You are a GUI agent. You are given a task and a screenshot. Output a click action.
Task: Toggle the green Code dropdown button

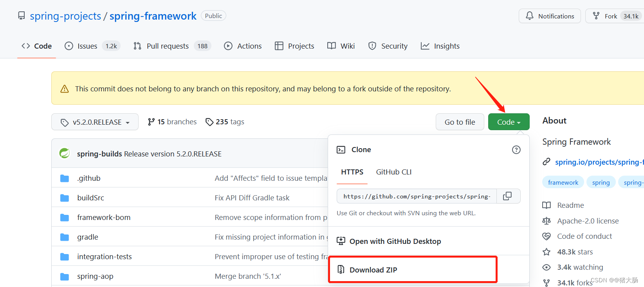point(509,122)
